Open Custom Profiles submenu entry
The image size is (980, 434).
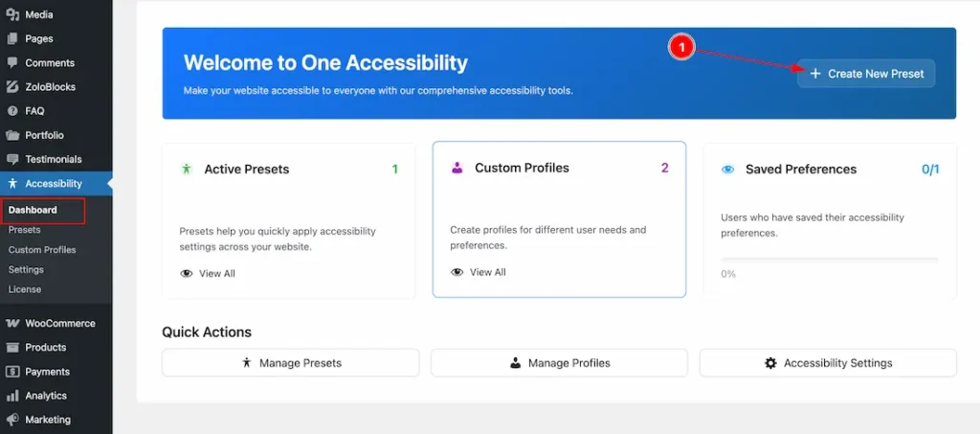pyautogui.click(x=42, y=250)
